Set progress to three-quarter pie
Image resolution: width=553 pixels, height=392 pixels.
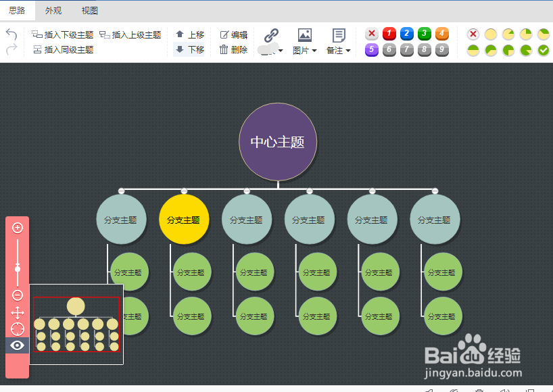[x=508, y=51]
